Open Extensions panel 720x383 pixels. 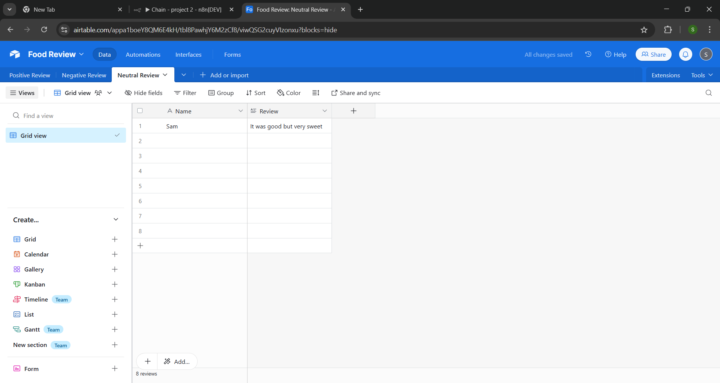point(665,75)
